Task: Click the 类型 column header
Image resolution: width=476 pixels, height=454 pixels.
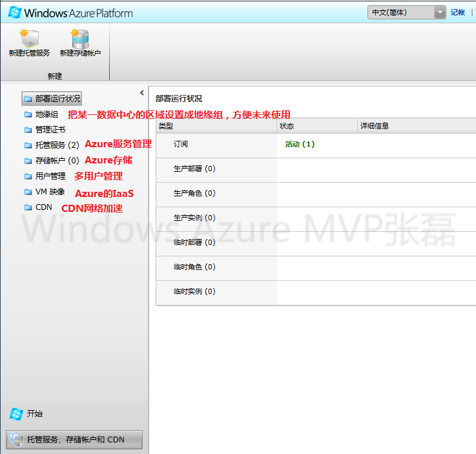Action: click(x=166, y=126)
